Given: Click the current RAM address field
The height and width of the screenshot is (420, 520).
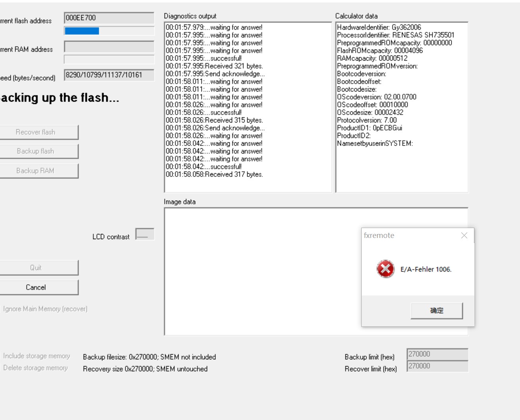Looking at the screenshot, I should [109, 46].
